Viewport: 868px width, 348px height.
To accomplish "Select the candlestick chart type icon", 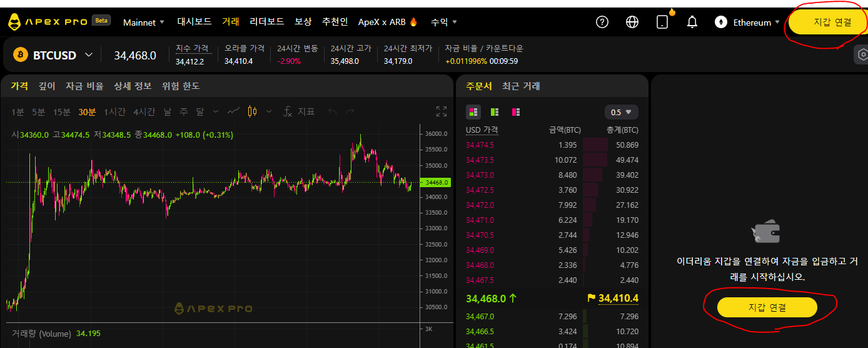I will 253,111.
